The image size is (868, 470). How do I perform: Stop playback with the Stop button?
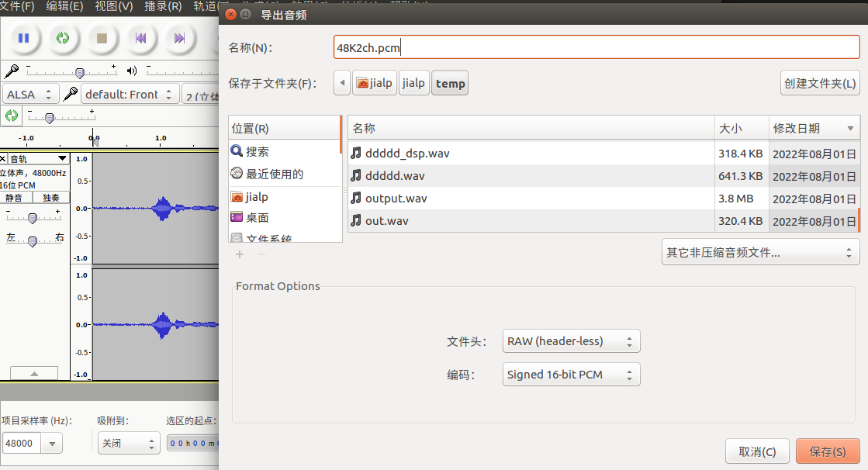[101, 38]
